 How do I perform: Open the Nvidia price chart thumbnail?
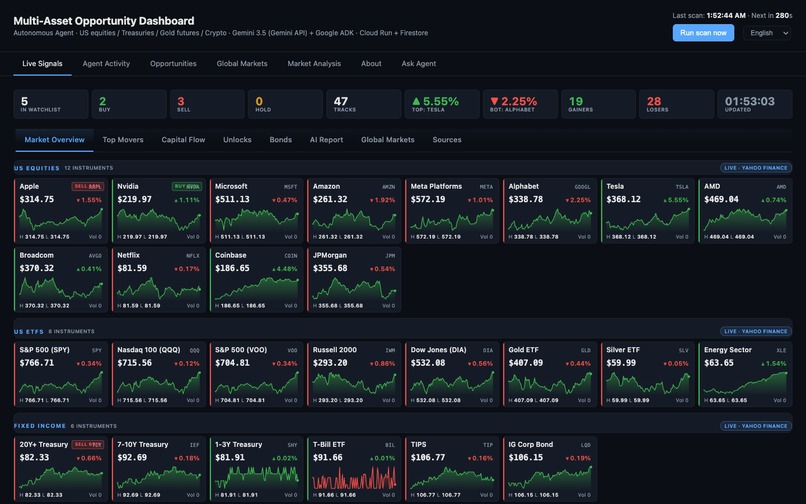pyautogui.click(x=159, y=220)
